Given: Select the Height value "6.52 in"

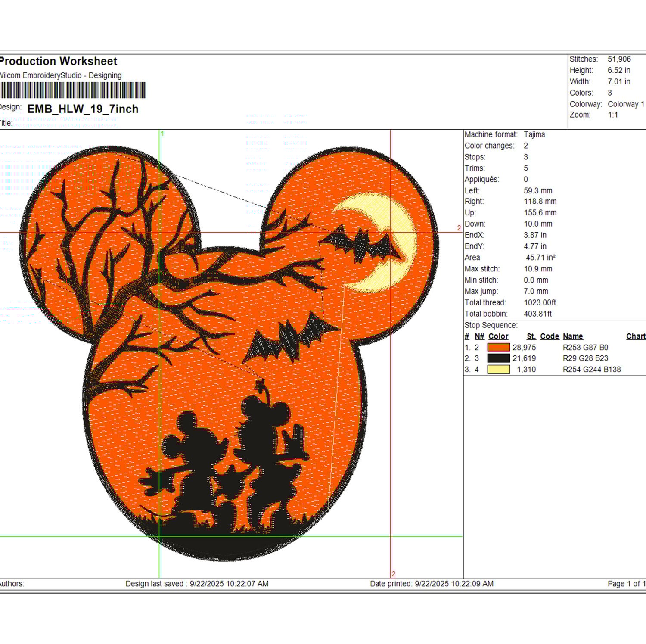Looking at the screenshot, I should pyautogui.click(x=619, y=70).
